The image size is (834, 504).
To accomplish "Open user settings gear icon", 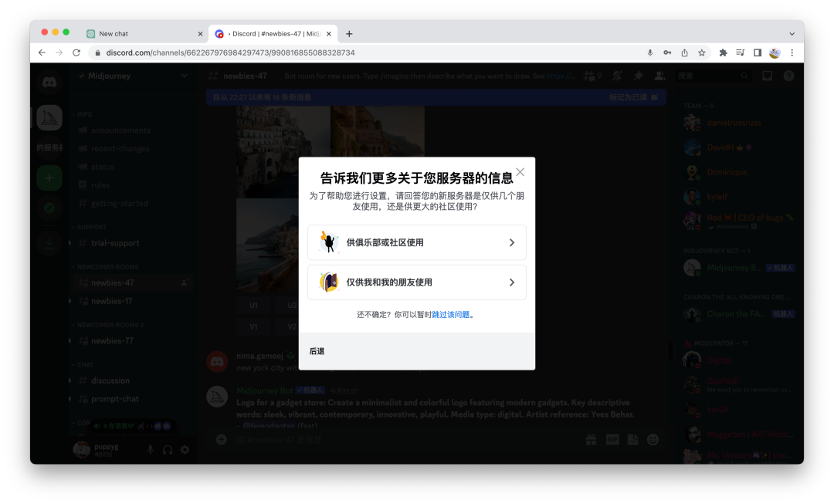I will [185, 450].
